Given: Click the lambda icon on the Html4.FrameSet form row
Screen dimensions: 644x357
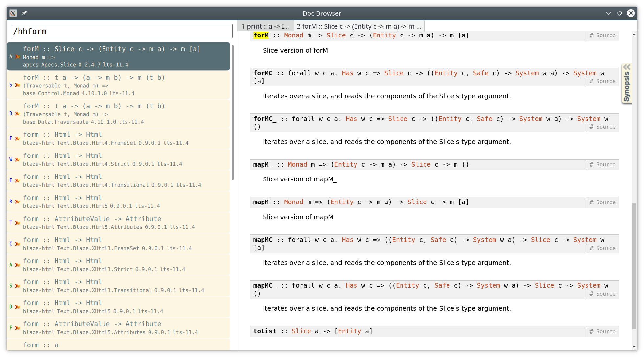Looking at the screenshot, I should 18,139.
